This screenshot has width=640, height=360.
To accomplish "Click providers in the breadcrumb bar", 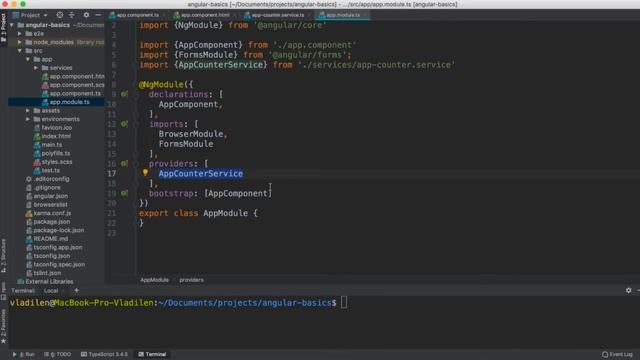I will tap(191, 280).
